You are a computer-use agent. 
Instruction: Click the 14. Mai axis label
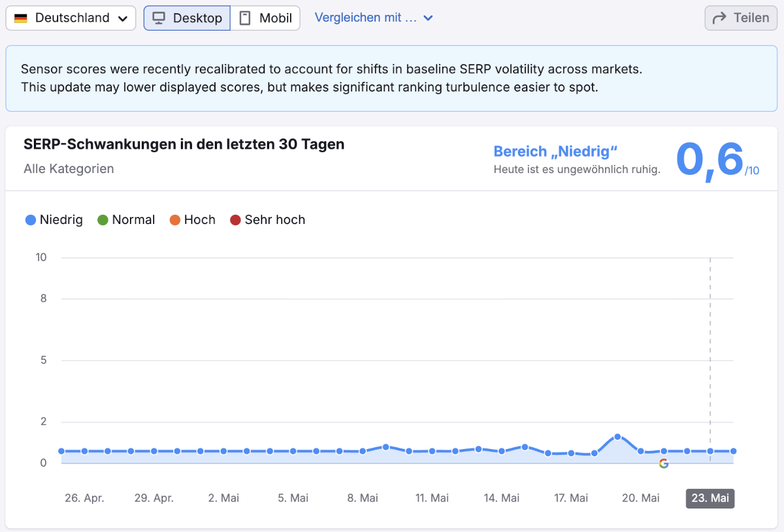coord(502,498)
